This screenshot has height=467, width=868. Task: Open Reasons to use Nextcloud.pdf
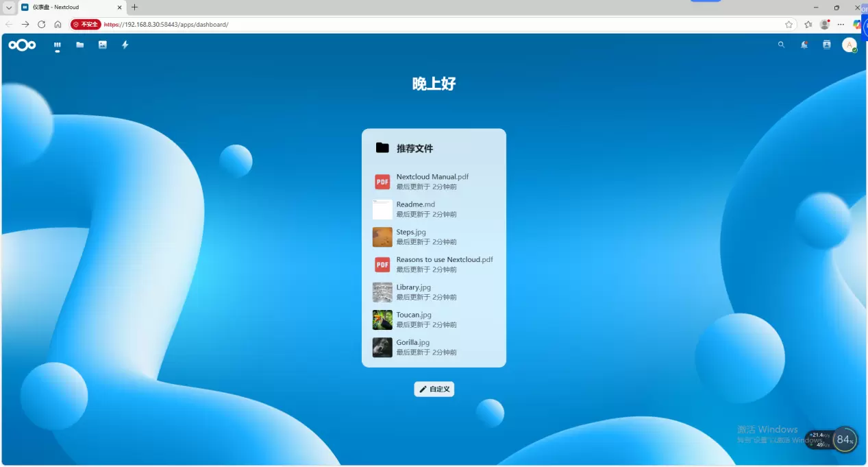pos(444,260)
